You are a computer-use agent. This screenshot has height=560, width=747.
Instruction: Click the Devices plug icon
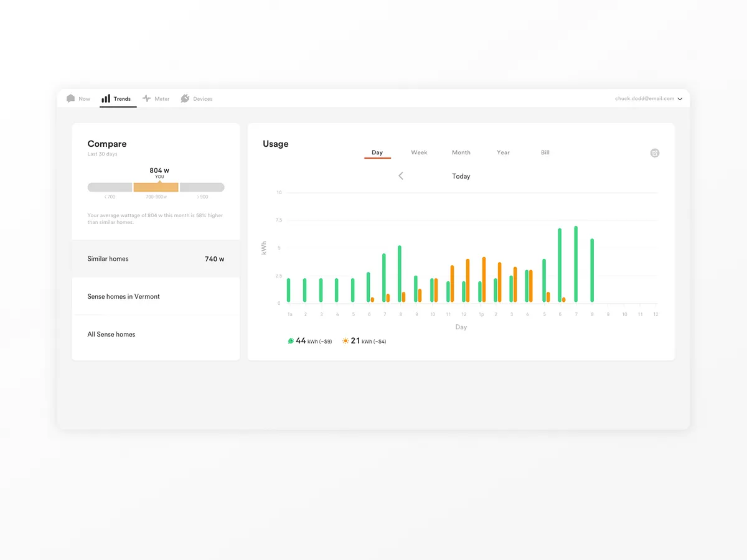(186, 98)
